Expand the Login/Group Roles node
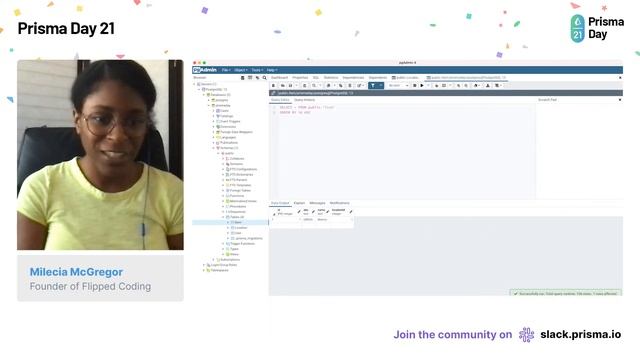Image resolution: width=640 pixels, height=360 pixels. 204,265
